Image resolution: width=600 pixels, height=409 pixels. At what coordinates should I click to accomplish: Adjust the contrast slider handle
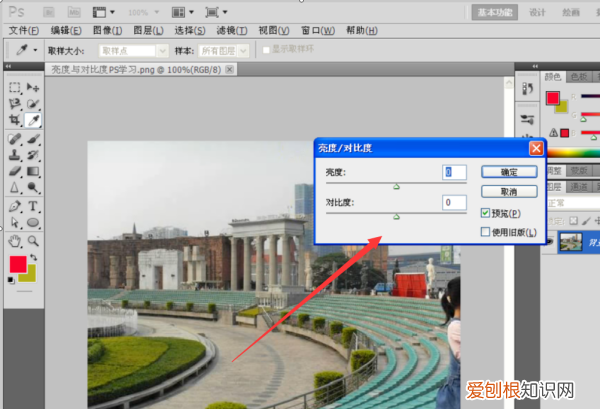[396, 217]
